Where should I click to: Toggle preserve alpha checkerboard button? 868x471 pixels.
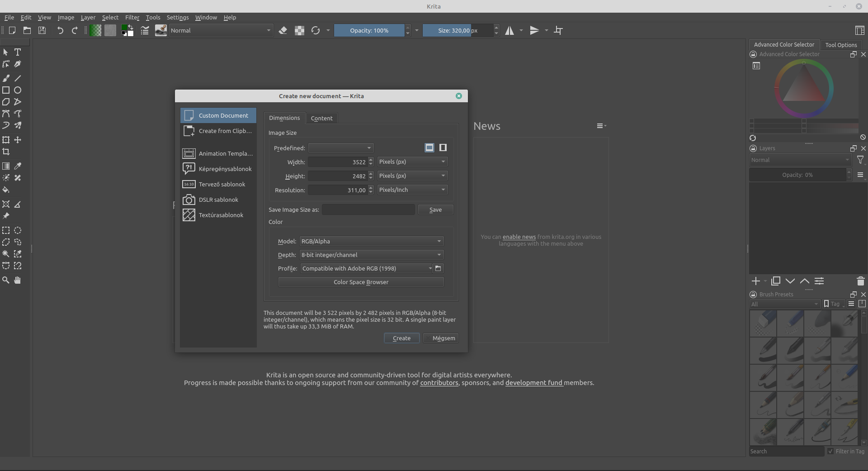click(299, 30)
